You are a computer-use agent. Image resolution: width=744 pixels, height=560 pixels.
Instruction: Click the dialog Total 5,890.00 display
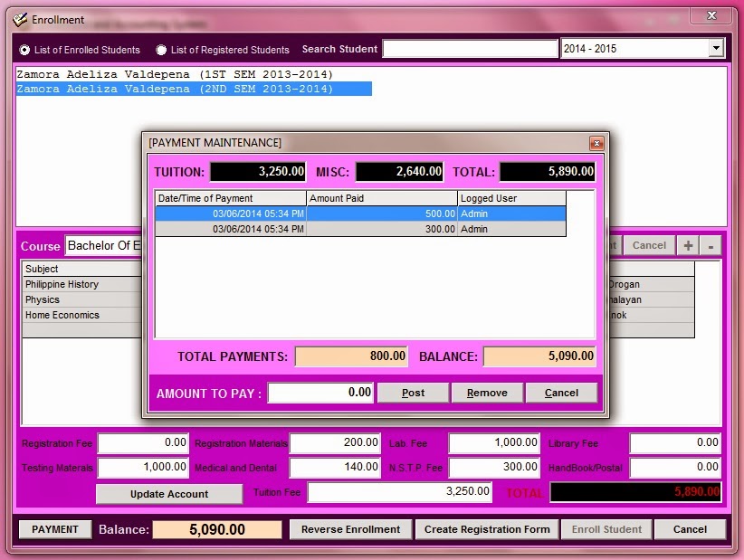tap(548, 172)
